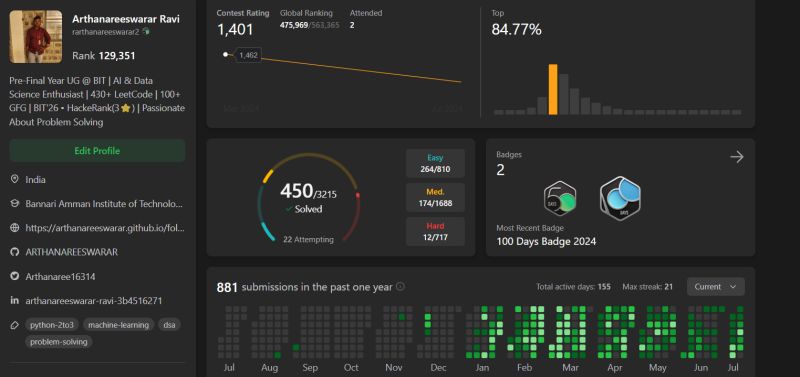Image resolution: width=800 pixels, height=377 pixels.
Task: Click the Edit Profile button
Action: [x=97, y=151]
